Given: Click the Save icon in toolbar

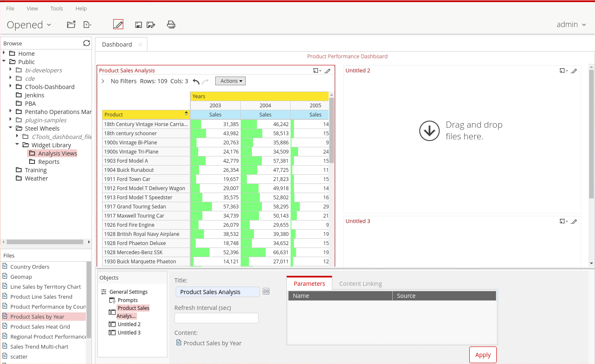Looking at the screenshot, I should 139,25.
